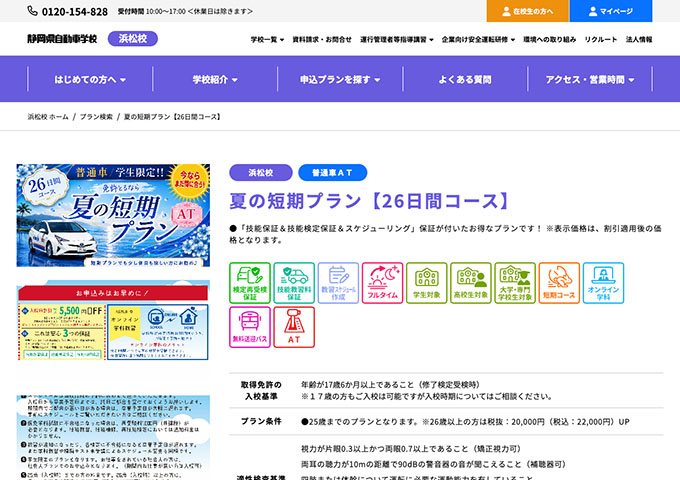Expand the 学校一覧 dropdown menu
Viewport: 680px width, 480px height.
coord(267,39)
